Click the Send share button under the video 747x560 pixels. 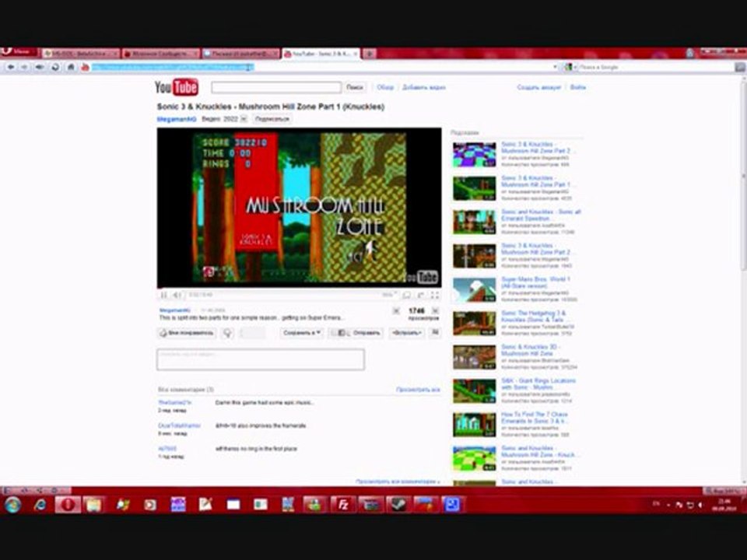(x=357, y=333)
